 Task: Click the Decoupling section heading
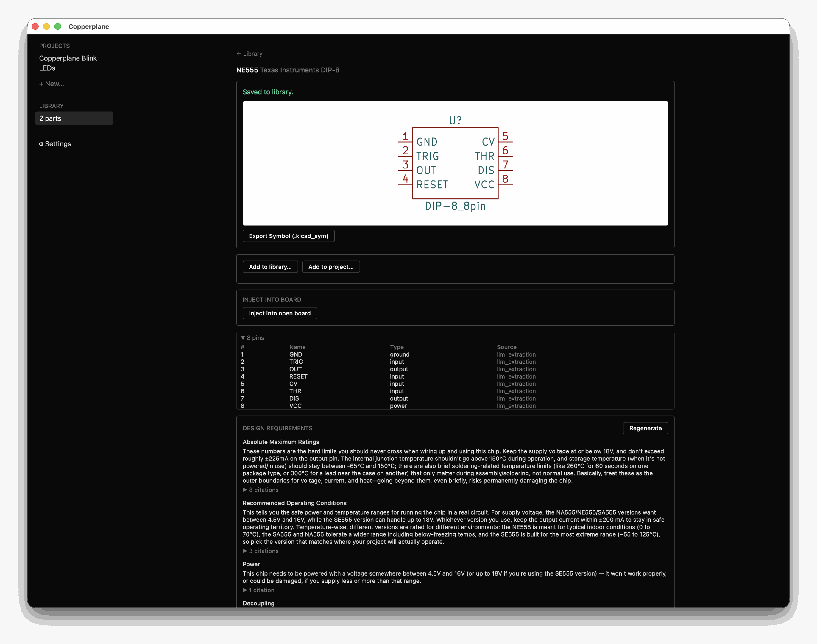point(258,603)
